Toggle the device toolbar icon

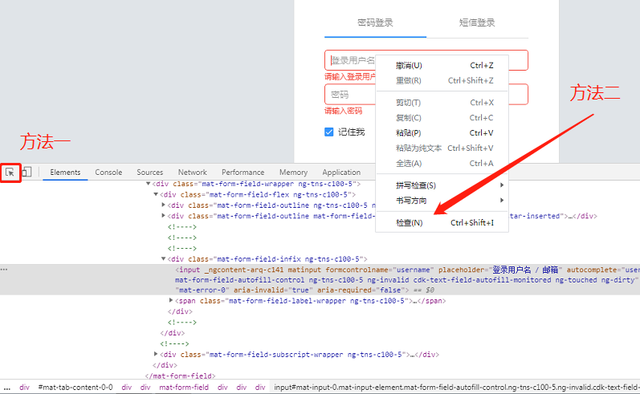click(27, 172)
